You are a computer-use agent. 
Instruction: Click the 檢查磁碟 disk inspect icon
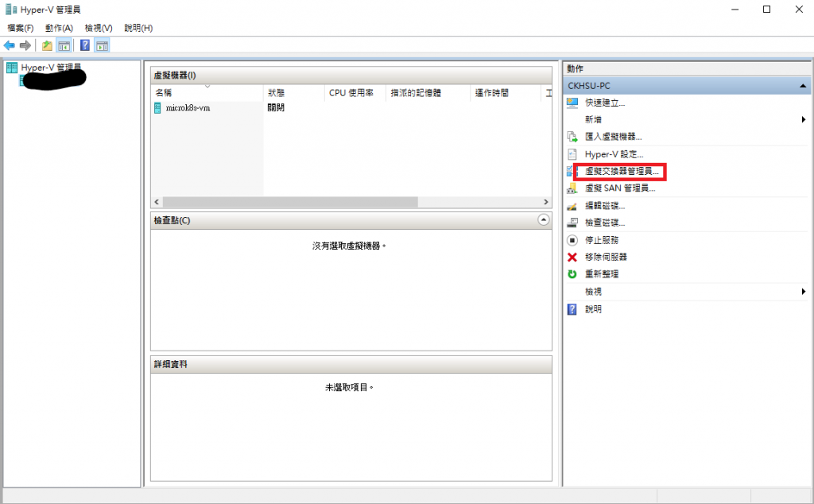click(x=572, y=223)
